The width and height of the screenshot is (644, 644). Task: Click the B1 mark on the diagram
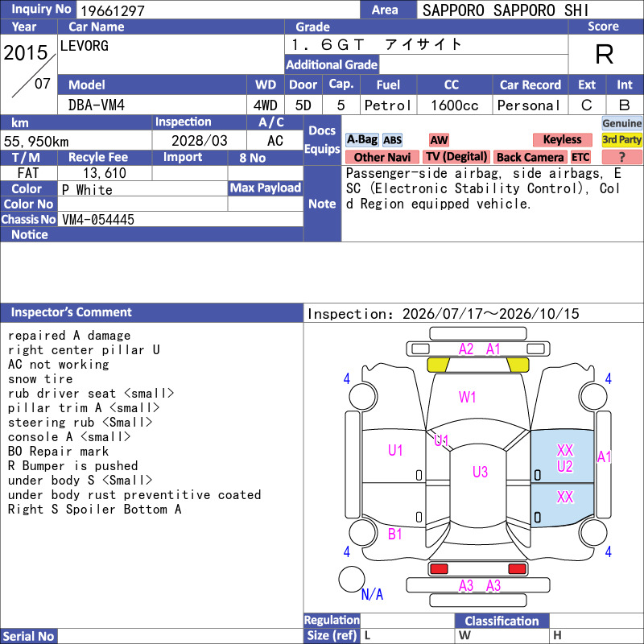(394, 534)
